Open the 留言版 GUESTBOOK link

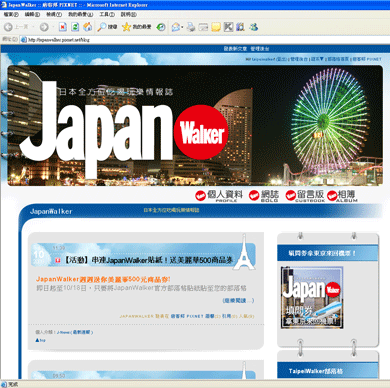(305, 196)
